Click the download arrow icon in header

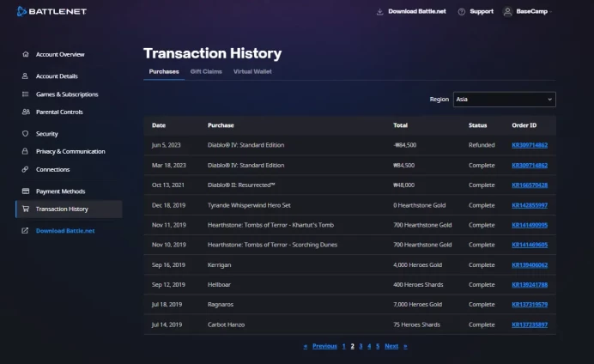[x=379, y=12]
